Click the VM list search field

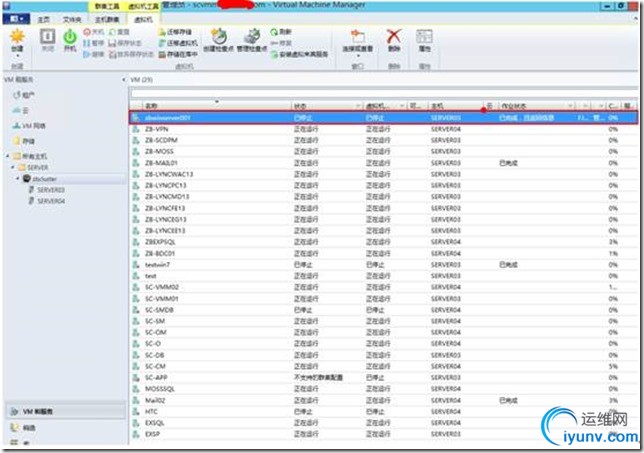(383, 93)
